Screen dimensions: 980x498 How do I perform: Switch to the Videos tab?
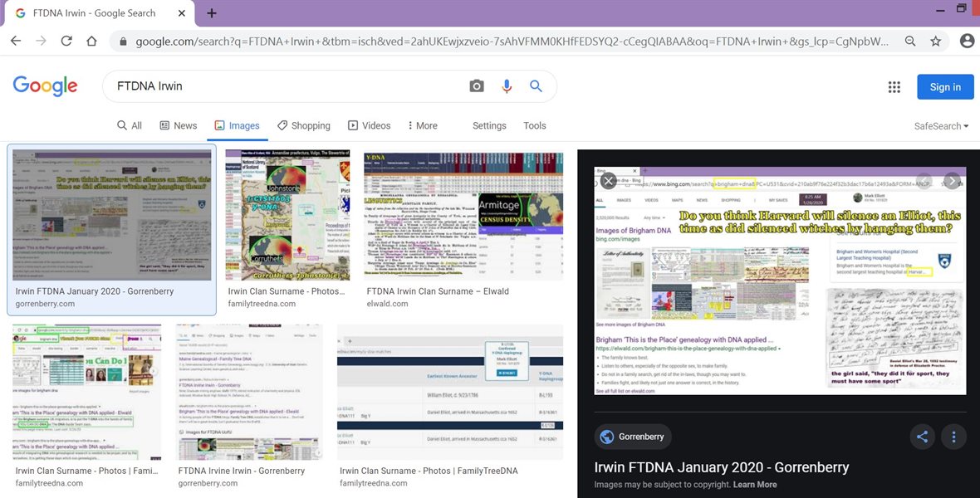click(369, 125)
